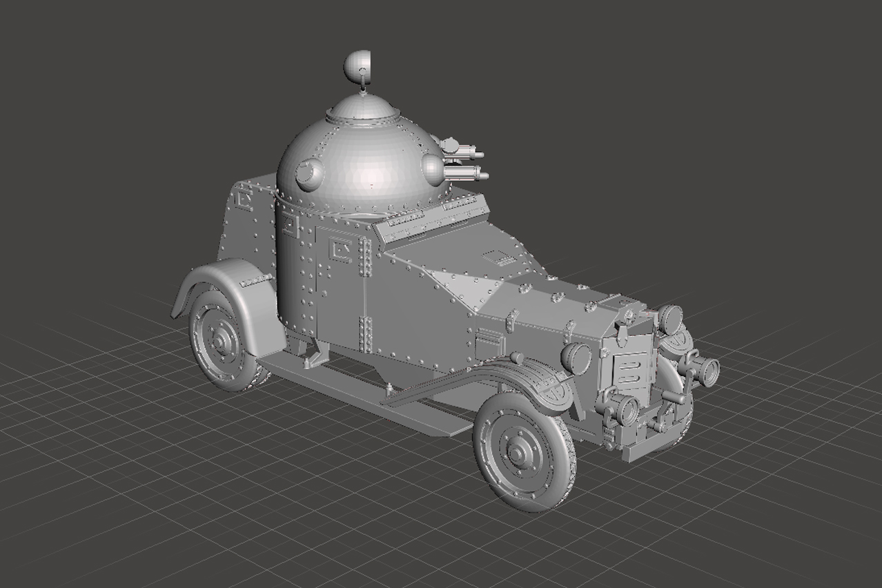
Task: Click the round vision port on turret left
Action: point(309,173)
